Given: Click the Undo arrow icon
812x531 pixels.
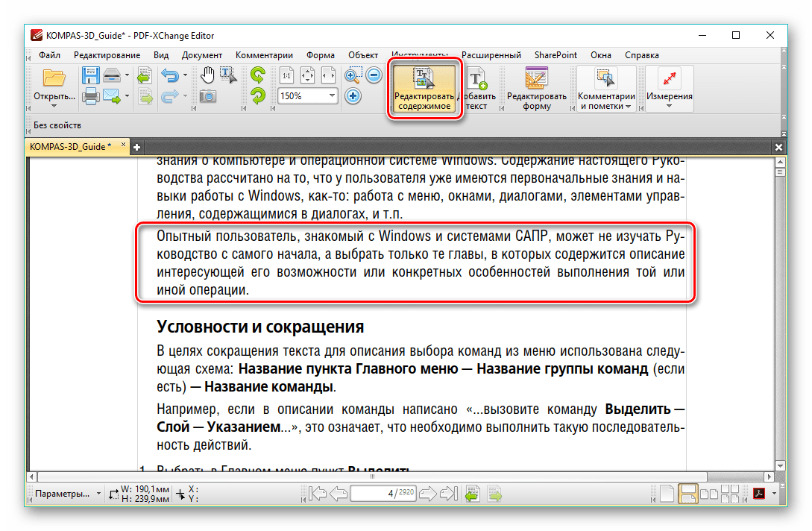Looking at the screenshot, I should tap(169, 75).
